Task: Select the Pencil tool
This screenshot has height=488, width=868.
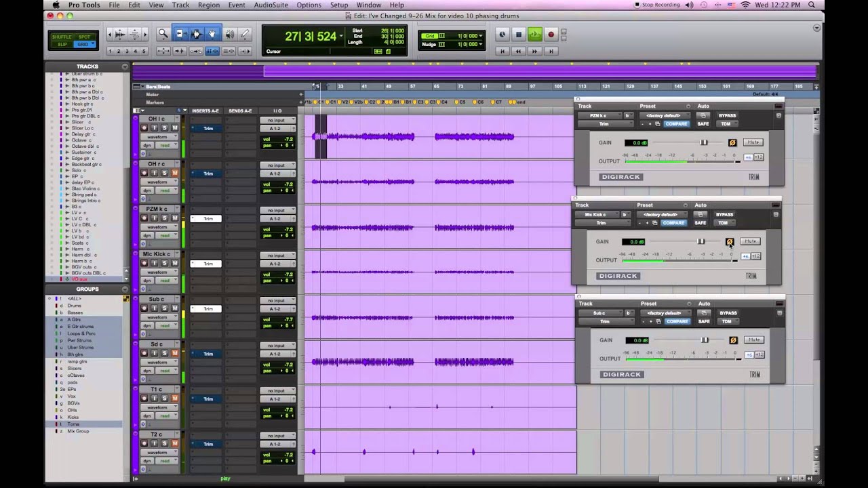Action: pos(245,34)
